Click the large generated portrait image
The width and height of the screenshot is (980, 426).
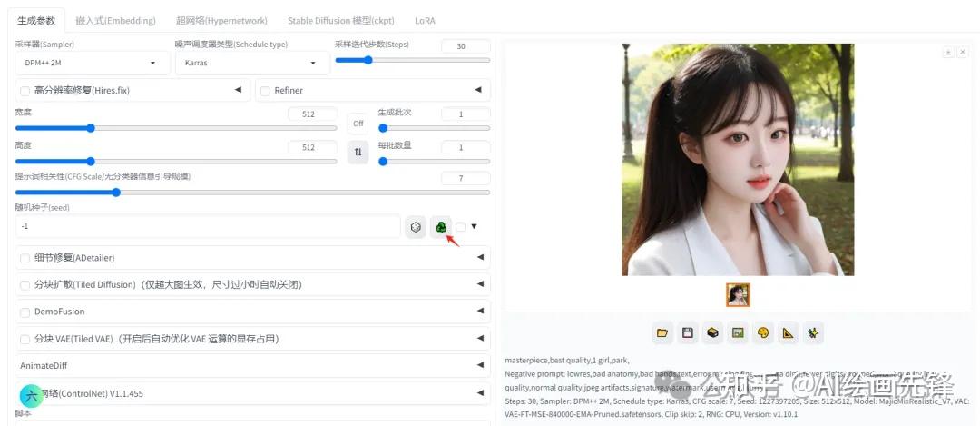point(738,160)
